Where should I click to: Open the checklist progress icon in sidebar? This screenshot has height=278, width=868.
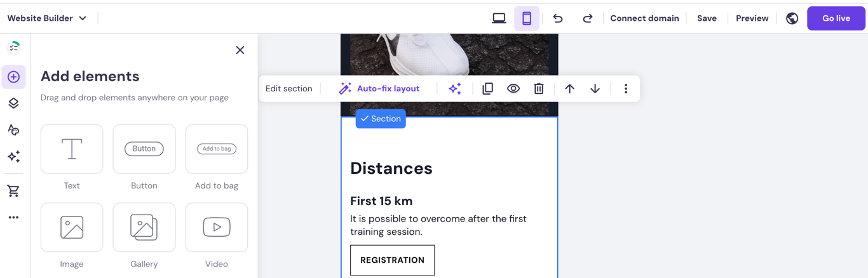coord(13,48)
